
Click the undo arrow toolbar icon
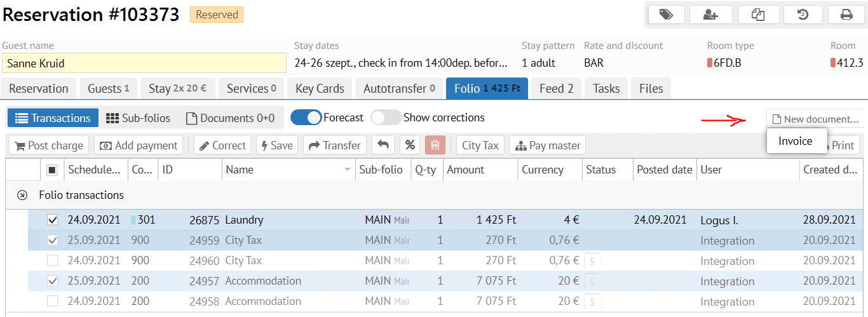click(383, 145)
